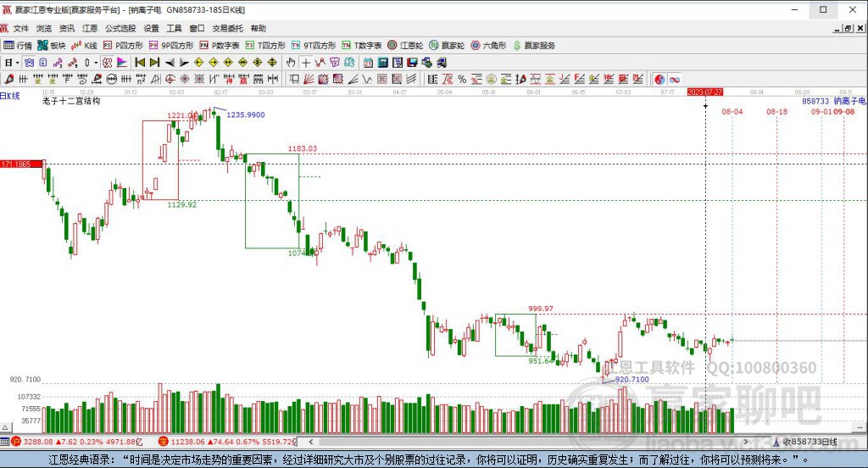868x468 pixels.
Task: Open the calculator icon
Action: 382,63
